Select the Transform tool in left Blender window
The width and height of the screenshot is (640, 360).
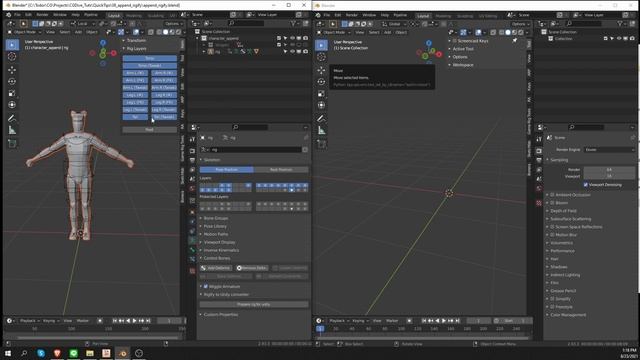coord(12,105)
